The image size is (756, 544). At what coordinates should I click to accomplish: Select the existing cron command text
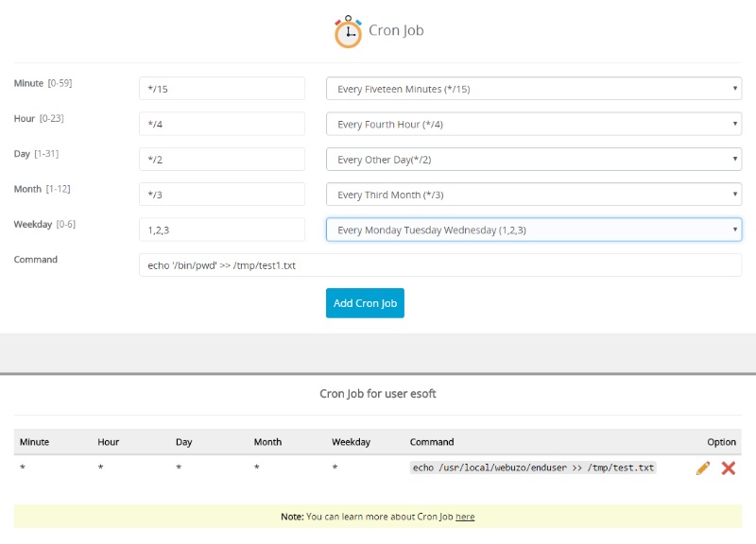(x=533, y=467)
